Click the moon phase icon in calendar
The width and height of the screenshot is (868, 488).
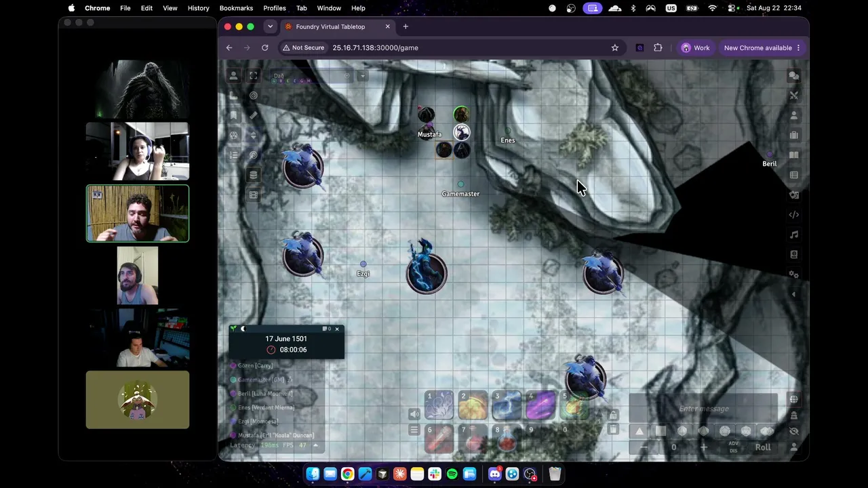click(243, 329)
